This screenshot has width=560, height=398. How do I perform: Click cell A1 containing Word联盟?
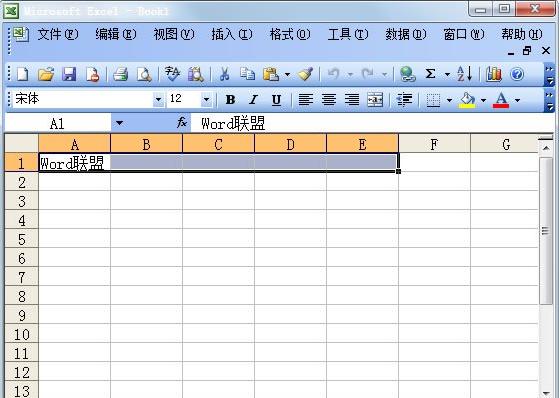tap(74, 163)
